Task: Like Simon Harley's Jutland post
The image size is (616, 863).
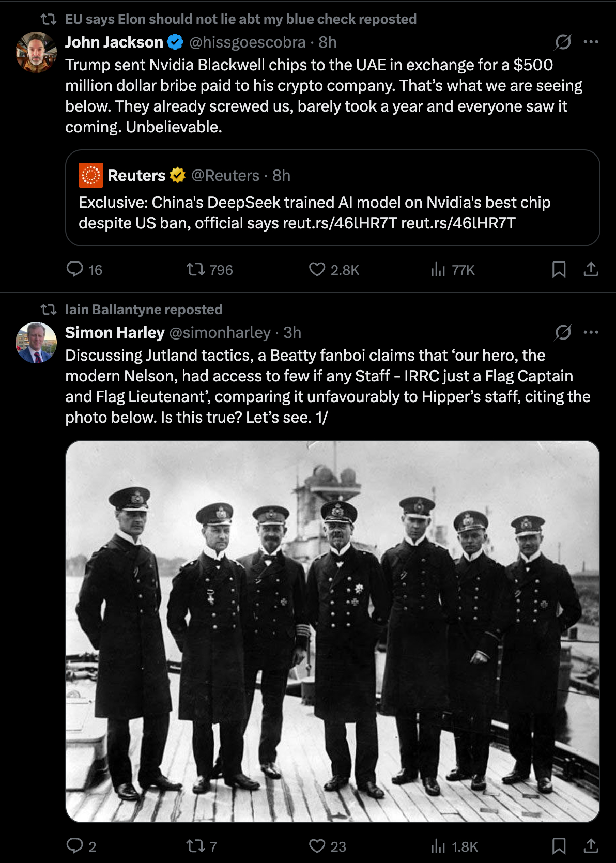Action: (x=317, y=846)
